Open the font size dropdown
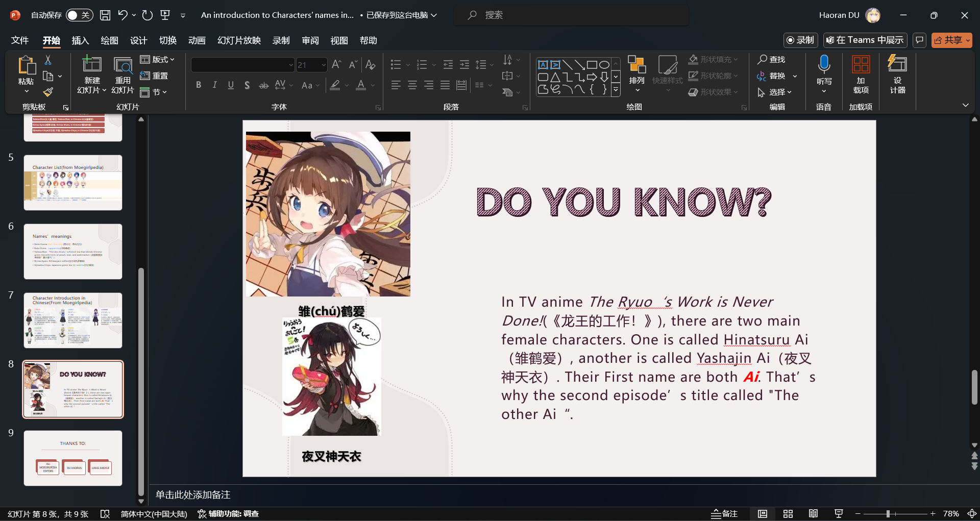980x521 pixels. click(x=323, y=65)
